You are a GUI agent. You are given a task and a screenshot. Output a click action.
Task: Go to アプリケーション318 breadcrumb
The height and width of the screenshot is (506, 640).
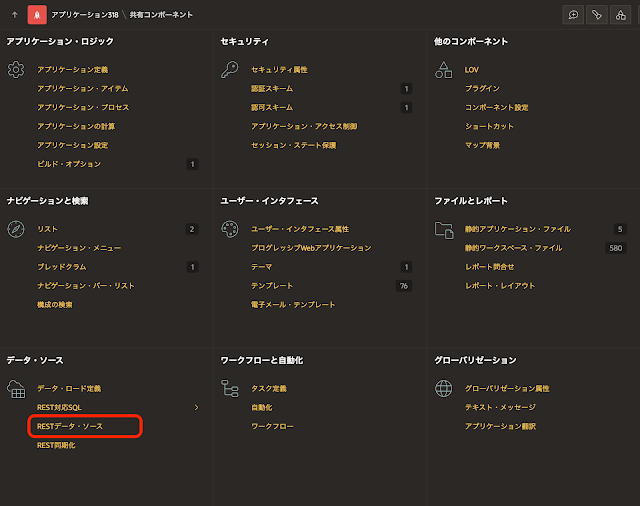coord(82,15)
